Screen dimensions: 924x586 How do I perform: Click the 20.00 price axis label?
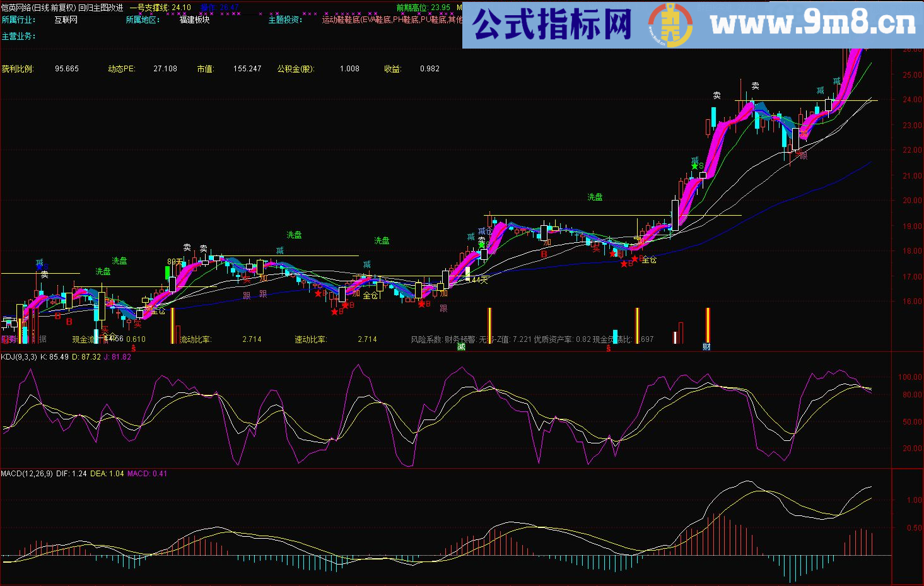(912, 201)
